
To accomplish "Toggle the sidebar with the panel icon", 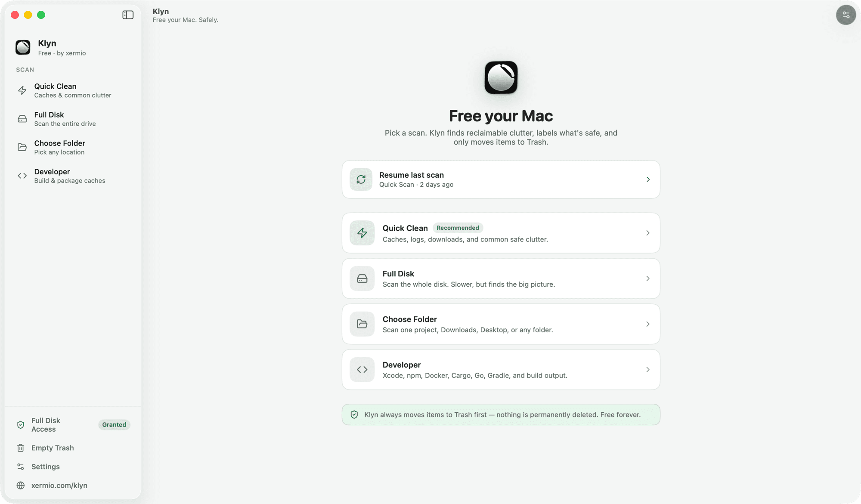I will 128,15.
